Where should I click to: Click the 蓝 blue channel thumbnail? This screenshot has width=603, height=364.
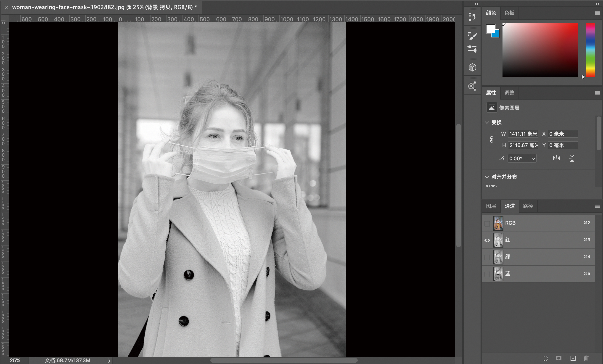(498, 274)
